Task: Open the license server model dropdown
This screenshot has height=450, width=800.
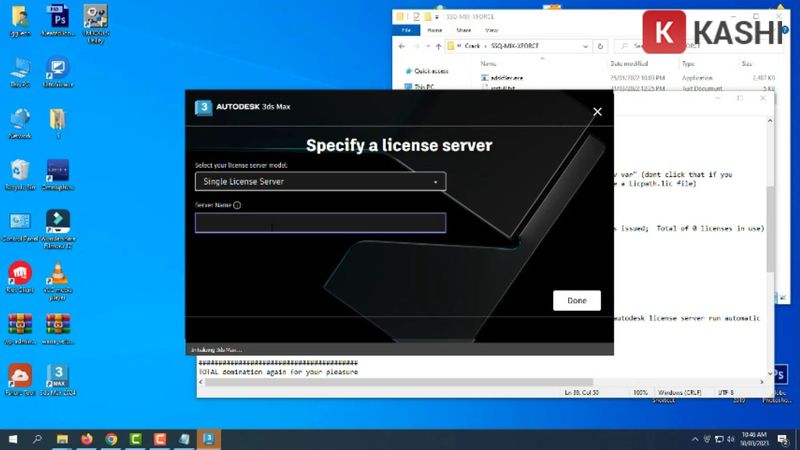Action: 320,182
